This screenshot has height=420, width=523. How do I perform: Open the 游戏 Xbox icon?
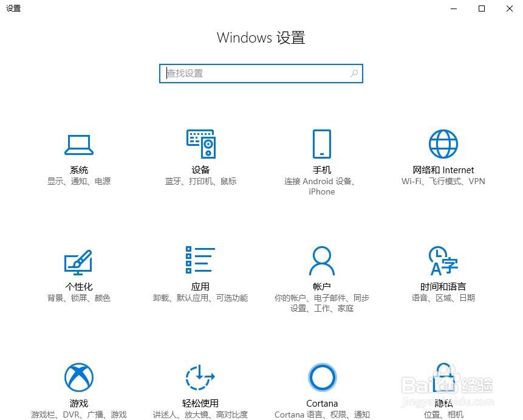click(x=78, y=377)
